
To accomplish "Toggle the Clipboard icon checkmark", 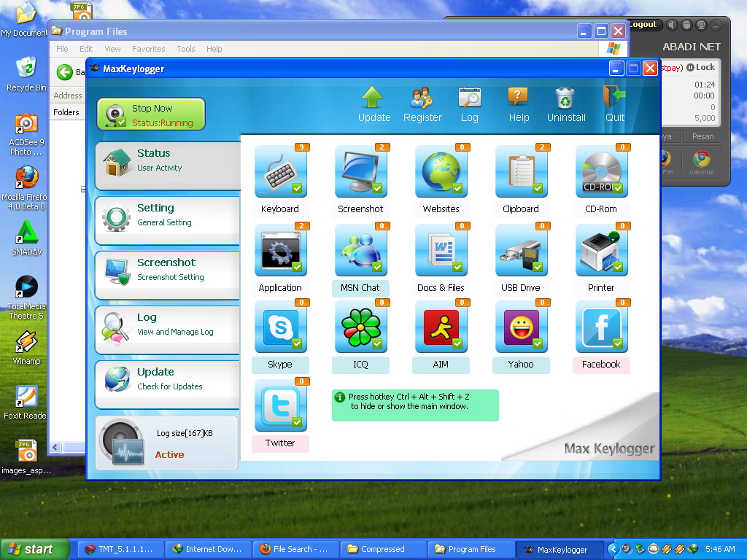I will click(538, 188).
